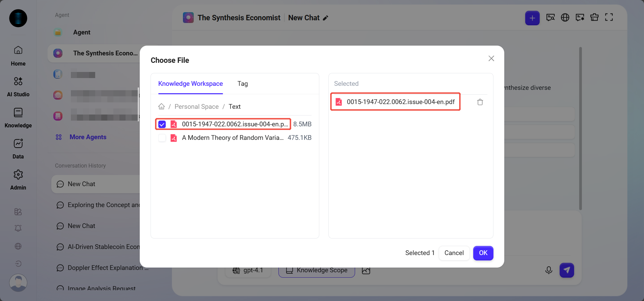Image resolution: width=644 pixels, height=301 pixels.
Task: Open the gpt-4.1 model selector
Action: click(248, 271)
